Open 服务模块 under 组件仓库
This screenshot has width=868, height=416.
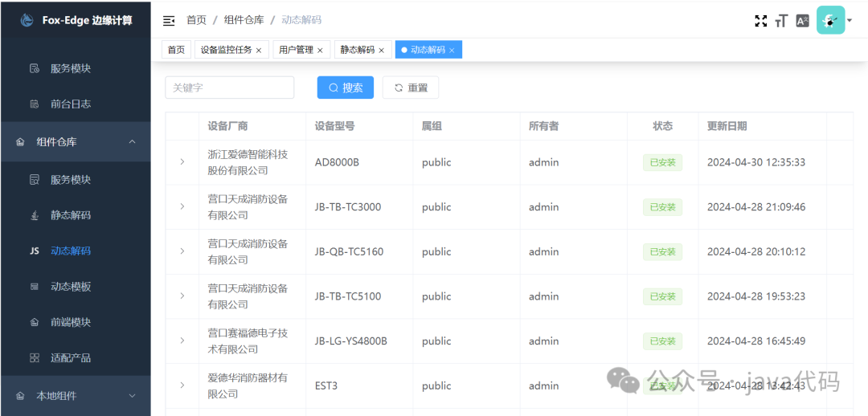point(76,180)
